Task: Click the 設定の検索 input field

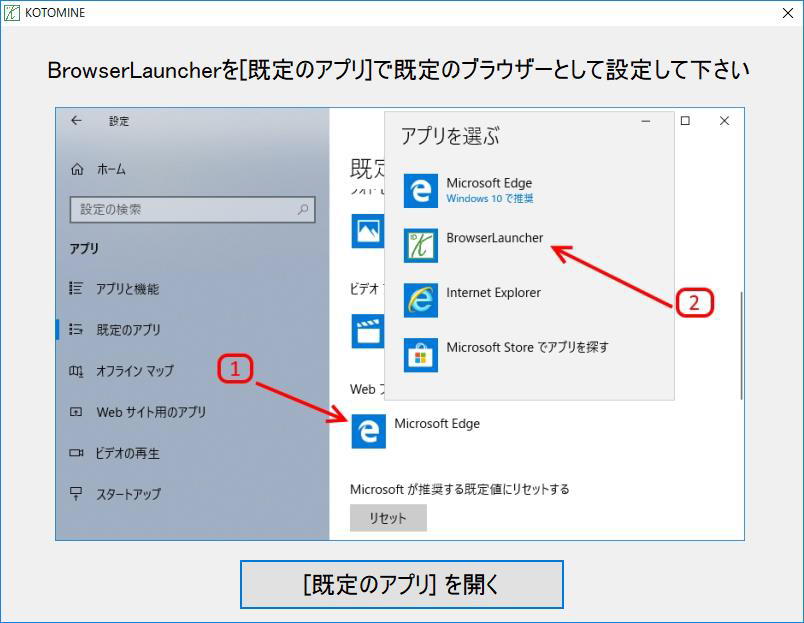Action: click(182, 210)
